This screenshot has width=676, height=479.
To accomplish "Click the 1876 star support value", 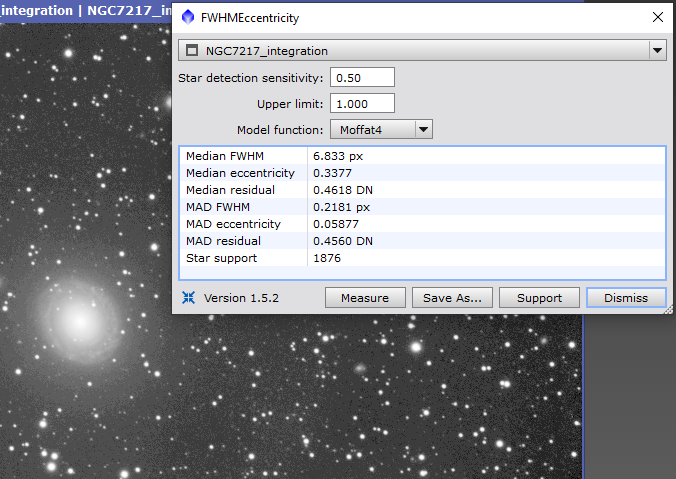I will point(327,258).
